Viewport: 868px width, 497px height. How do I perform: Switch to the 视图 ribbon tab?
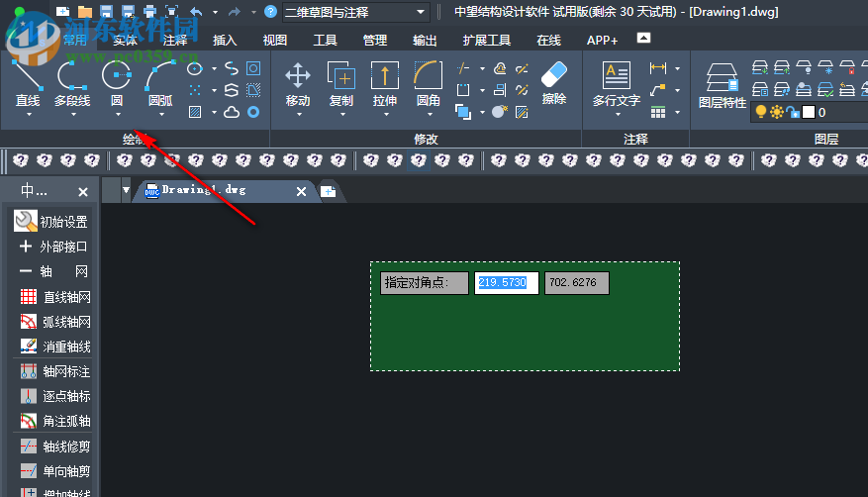point(275,40)
